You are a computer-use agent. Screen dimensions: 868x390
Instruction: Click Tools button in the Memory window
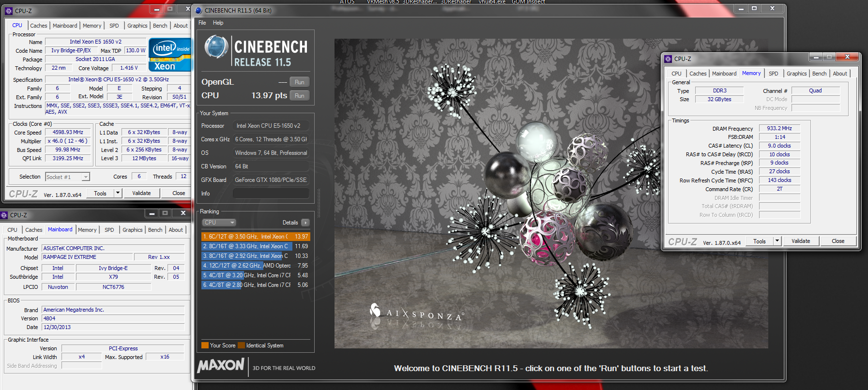(x=760, y=241)
